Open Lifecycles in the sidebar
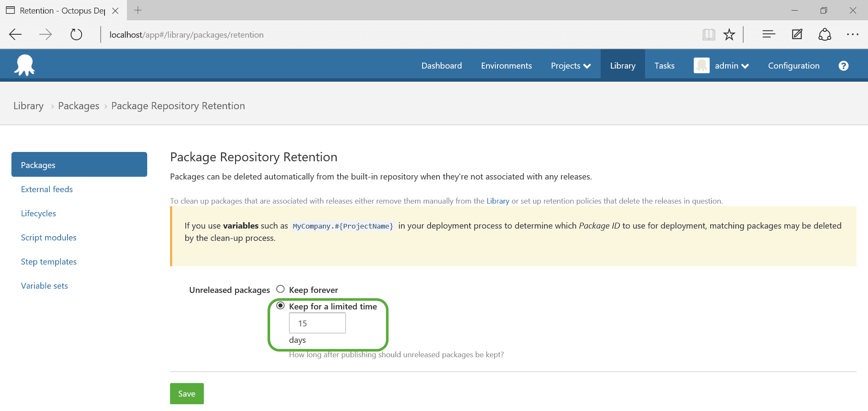This screenshot has height=411, width=868. click(x=38, y=213)
